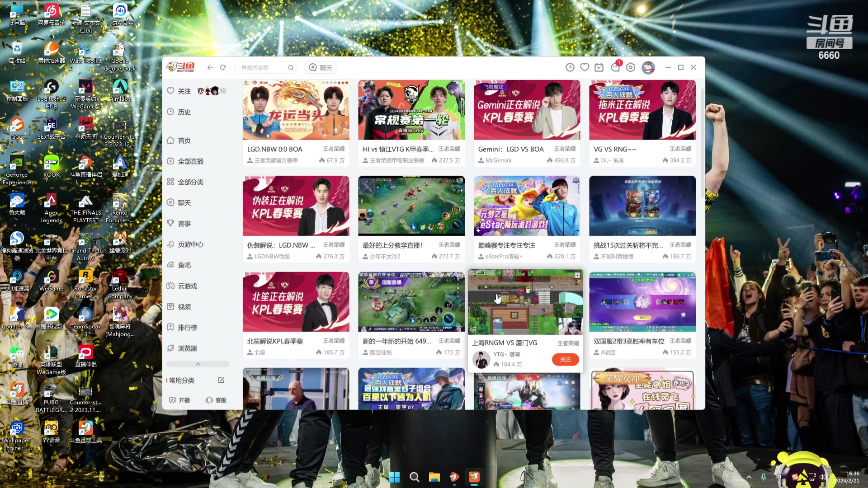
Task: Click YTG丶落幕 streamer avatar
Action: pos(481,360)
